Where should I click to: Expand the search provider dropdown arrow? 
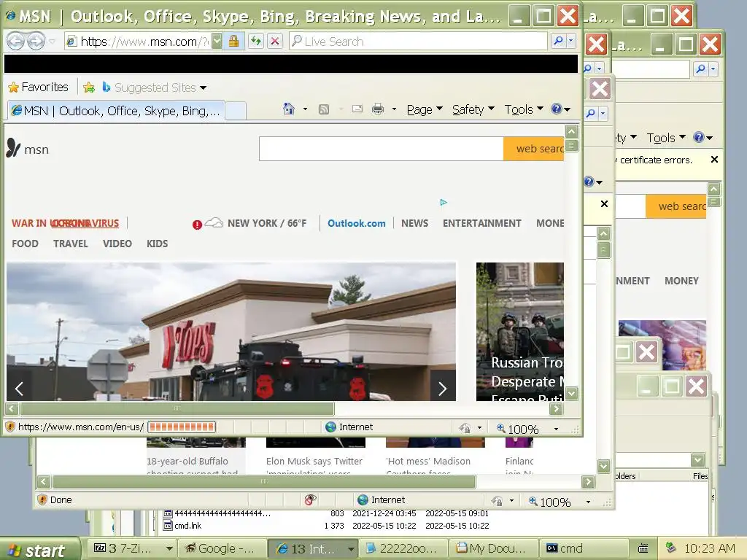pos(570,42)
